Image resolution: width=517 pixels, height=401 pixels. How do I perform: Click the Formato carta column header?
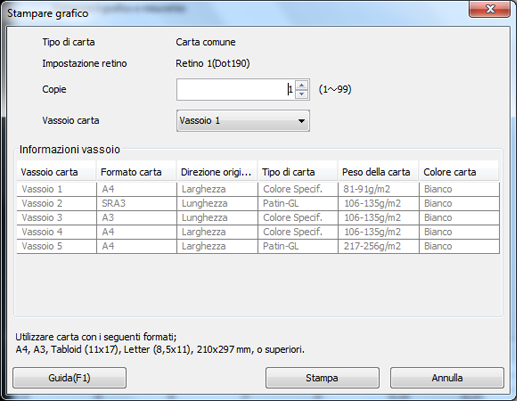136,172
